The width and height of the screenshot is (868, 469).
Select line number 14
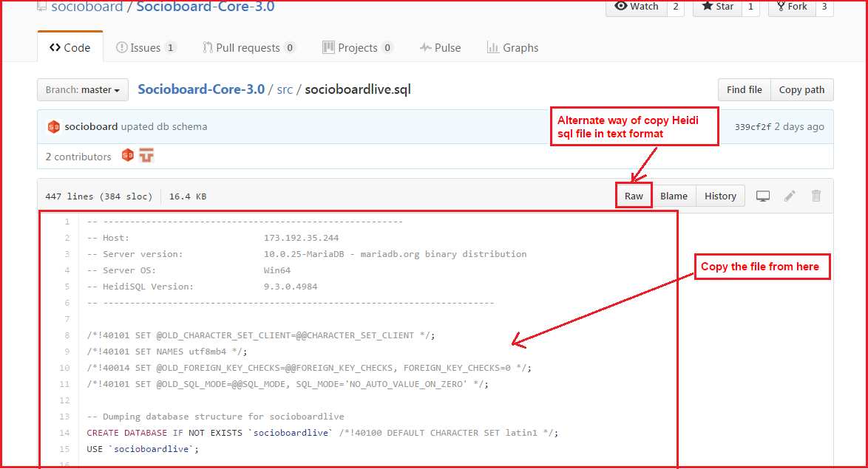(65, 433)
